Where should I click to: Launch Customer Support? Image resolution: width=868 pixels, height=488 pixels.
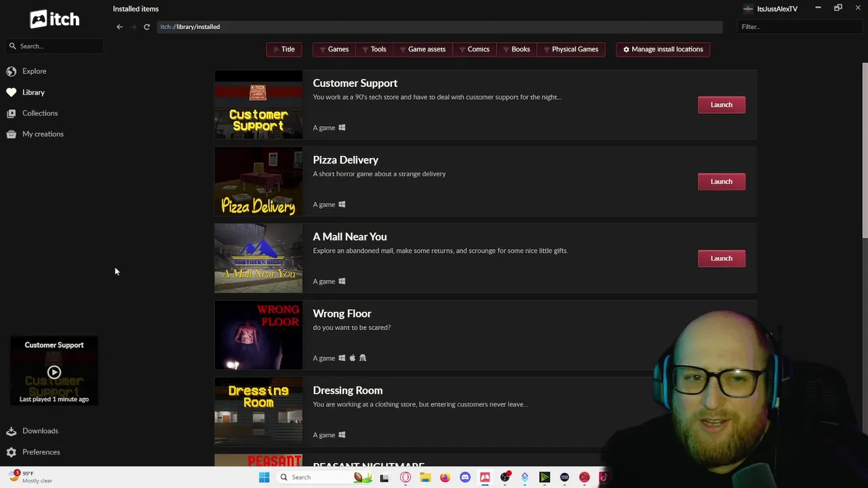(722, 105)
